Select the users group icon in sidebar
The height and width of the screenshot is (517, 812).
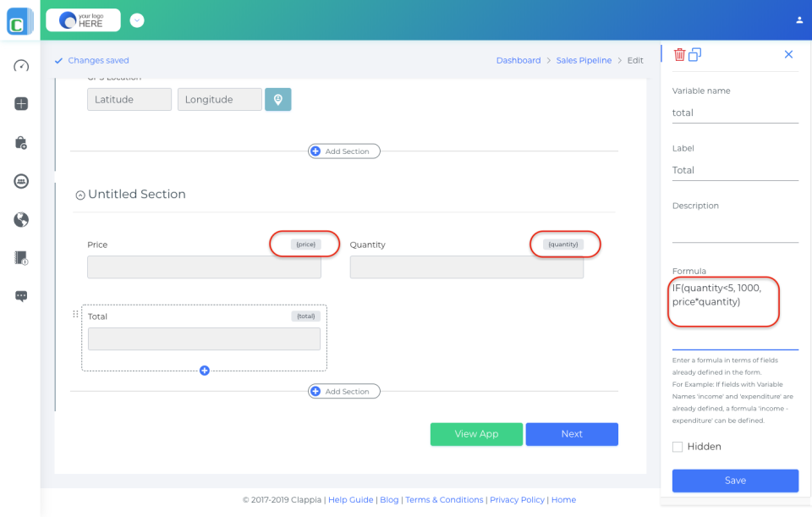point(20,181)
